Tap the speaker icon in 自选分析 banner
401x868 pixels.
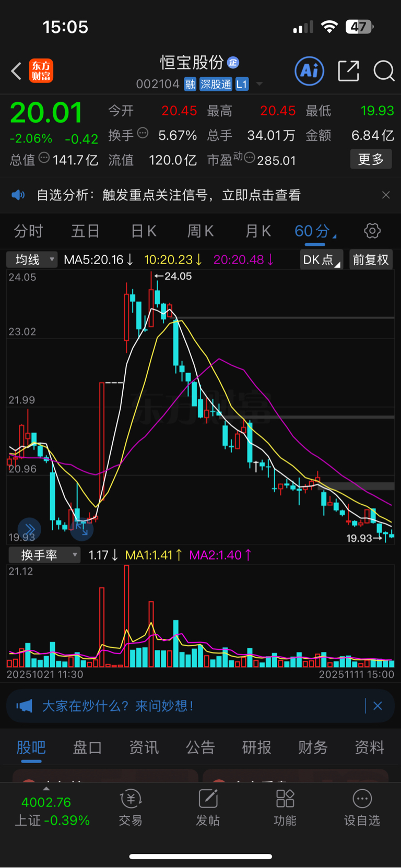18,195
